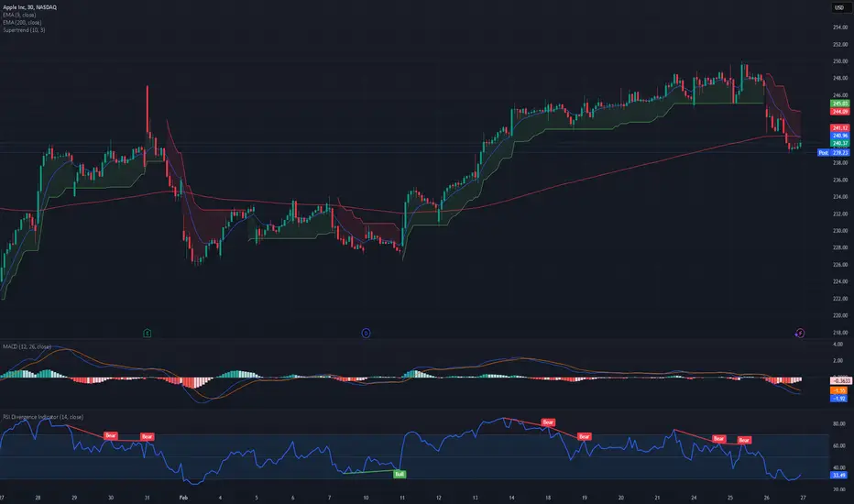The height and width of the screenshot is (504, 854).
Task: Click the green 245.03 price label
Action: (x=840, y=104)
